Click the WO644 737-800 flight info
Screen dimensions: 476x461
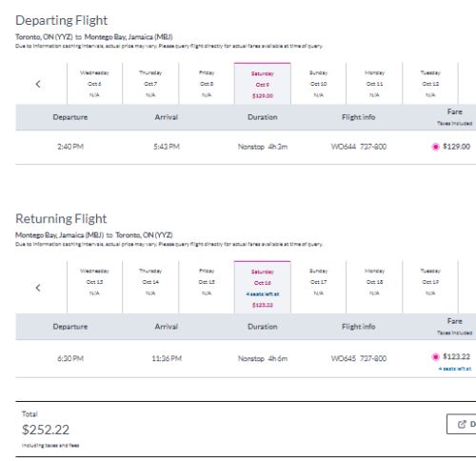click(x=359, y=147)
